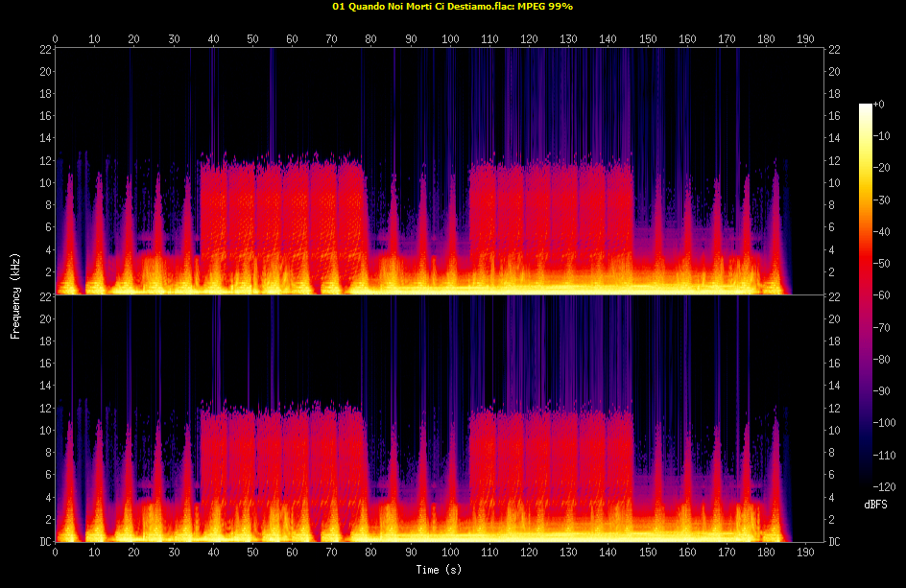Select the 50 mark on the top time axis
Viewport: 906px width, 588px height.
pos(252,39)
